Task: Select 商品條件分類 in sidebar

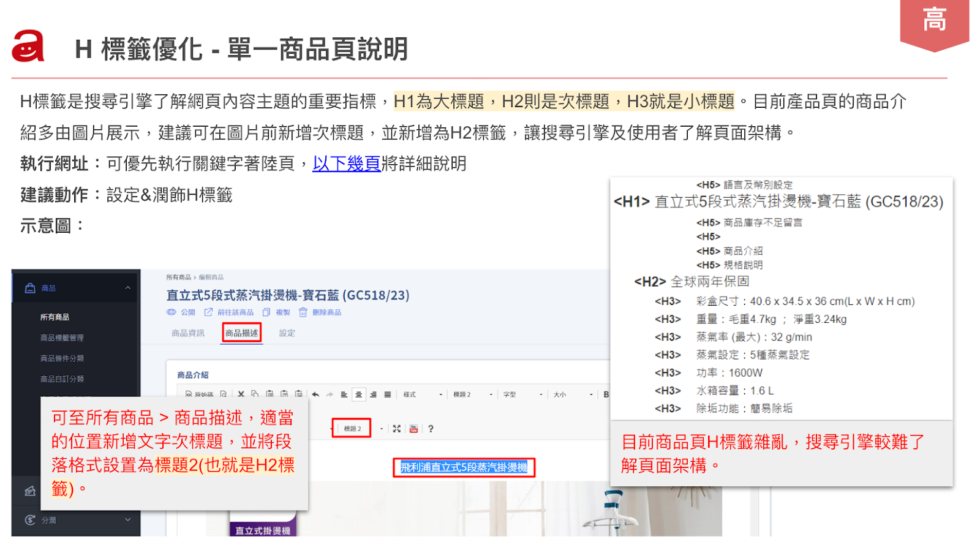Action: [x=62, y=358]
